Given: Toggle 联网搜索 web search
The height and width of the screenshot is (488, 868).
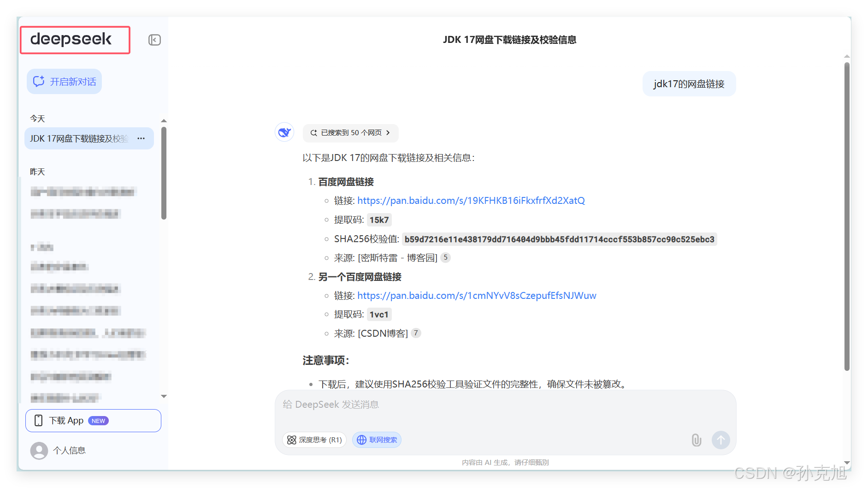Looking at the screenshot, I should (377, 440).
